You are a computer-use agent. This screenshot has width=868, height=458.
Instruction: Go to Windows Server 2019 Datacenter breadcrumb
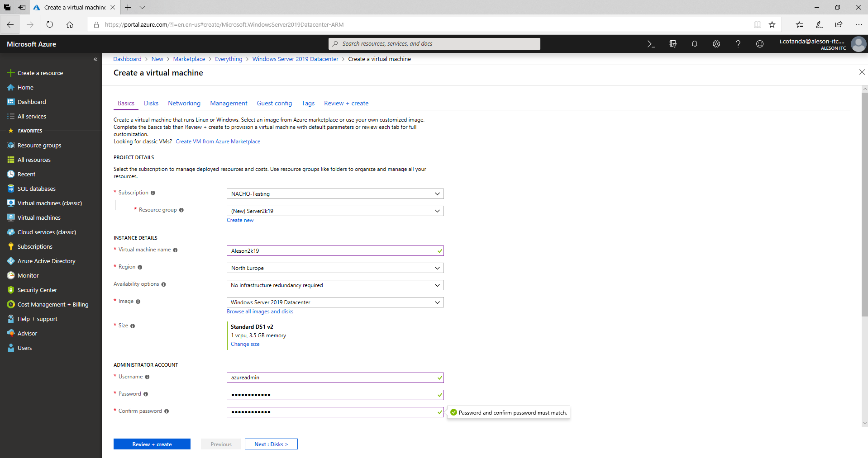pos(296,59)
